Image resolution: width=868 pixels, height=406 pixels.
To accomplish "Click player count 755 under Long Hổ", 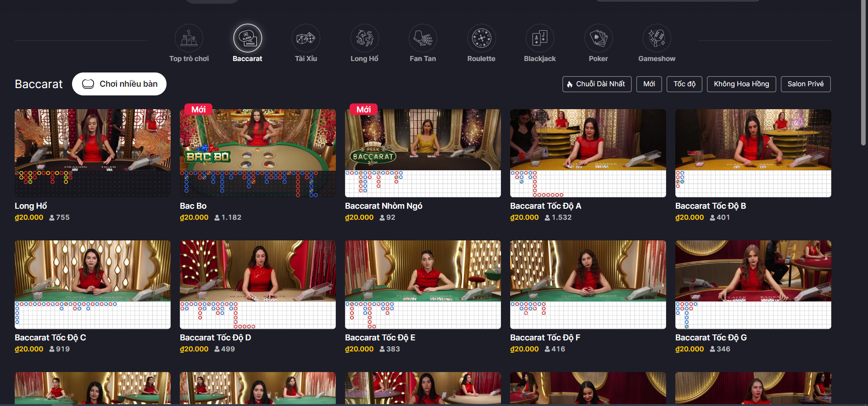I will click(x=63, y=217).
